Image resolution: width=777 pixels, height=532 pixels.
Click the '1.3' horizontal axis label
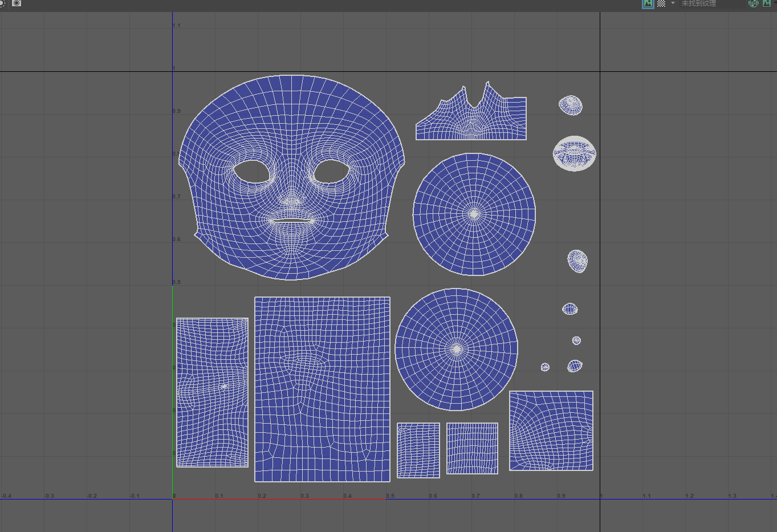(732, 496)
